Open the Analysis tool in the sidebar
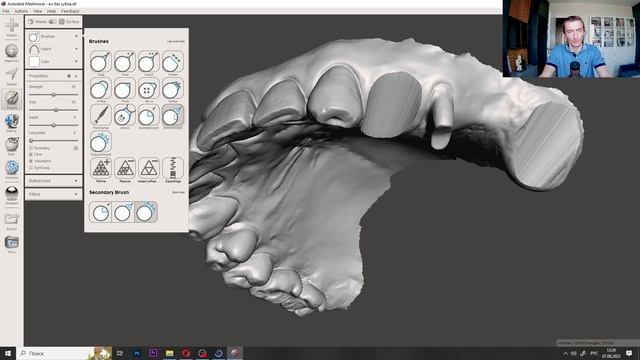Image resolution: width=640 pixels, height=360 pixels. coord(11,168)
